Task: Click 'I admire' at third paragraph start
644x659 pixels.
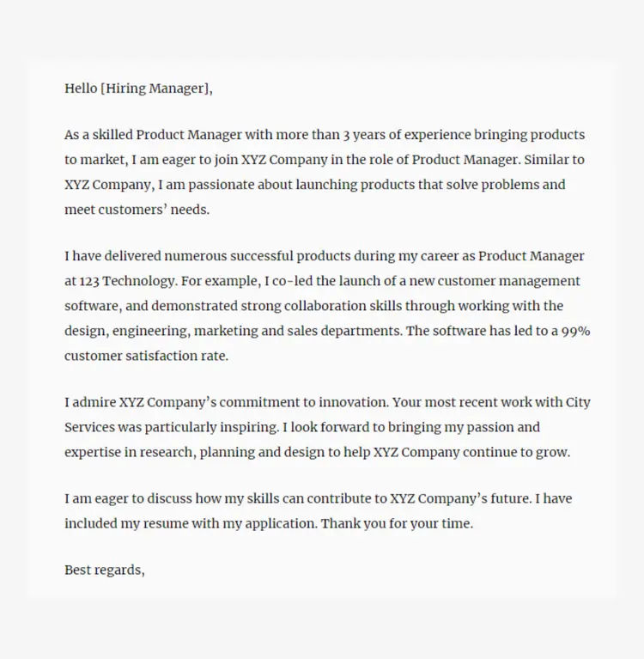Action: point(90,402)
